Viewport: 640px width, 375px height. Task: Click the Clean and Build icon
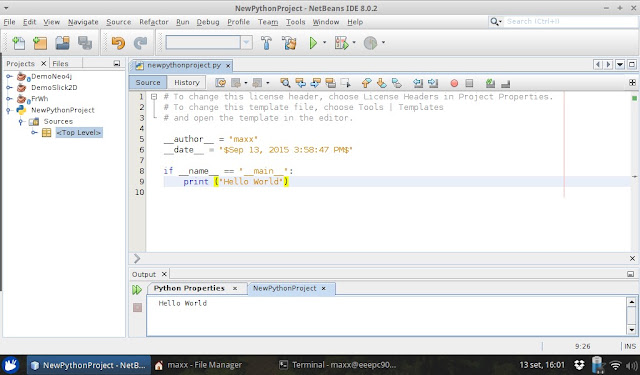[x=289, y=42]
